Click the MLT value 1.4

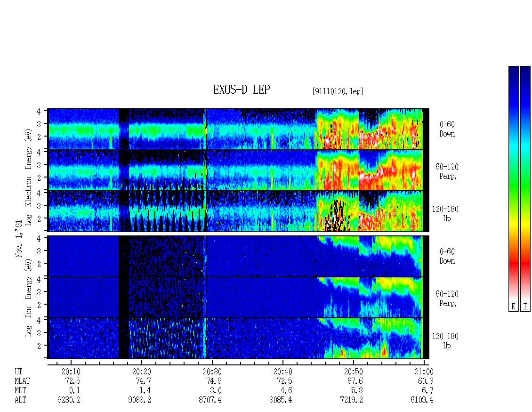(x=145, y=391)
